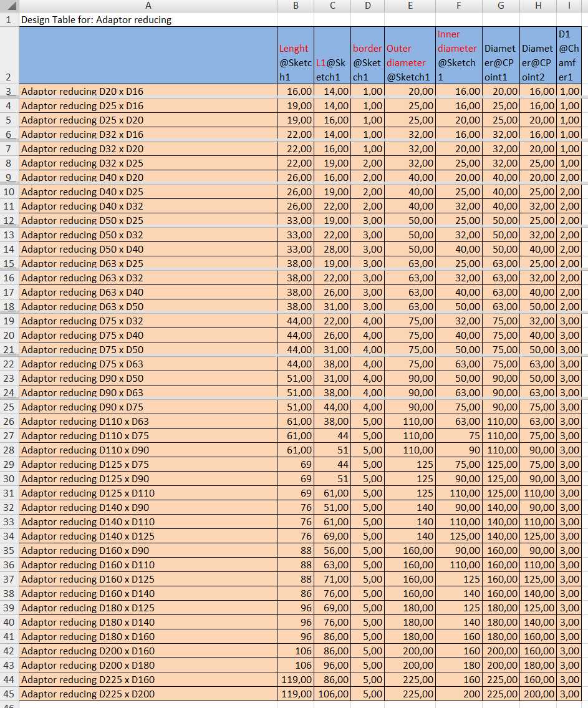This screenshot has width=588, height=708.
Task: Select cell 'Adaptor reducing D160 x D140'
Action: coord(148,593)
